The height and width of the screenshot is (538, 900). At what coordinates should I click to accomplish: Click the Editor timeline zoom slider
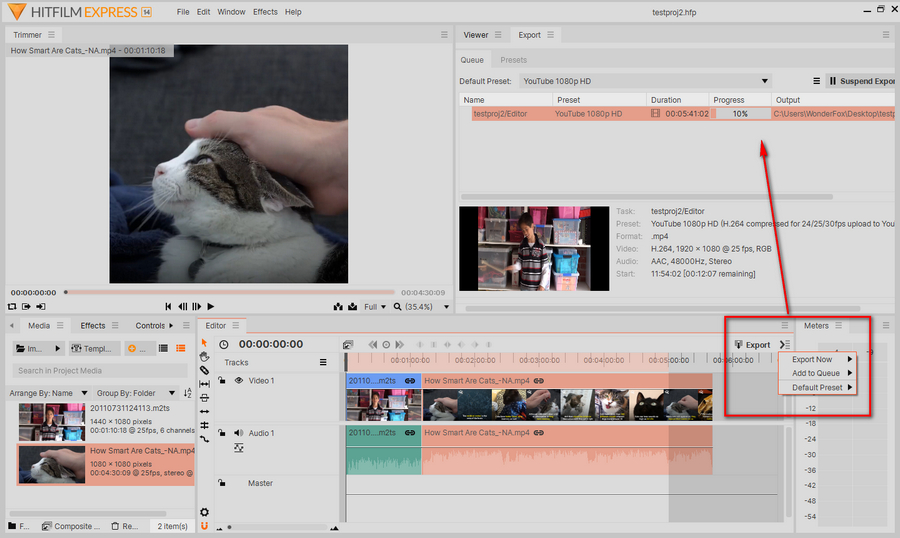click(x=277, y=527)
